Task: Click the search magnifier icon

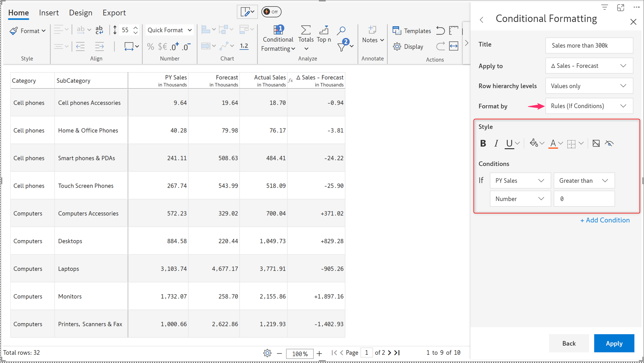Action: [341, 31]
